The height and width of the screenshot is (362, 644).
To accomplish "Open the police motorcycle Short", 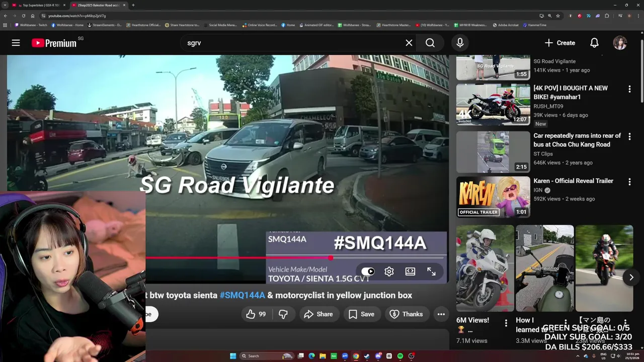I will coord(485,268).
